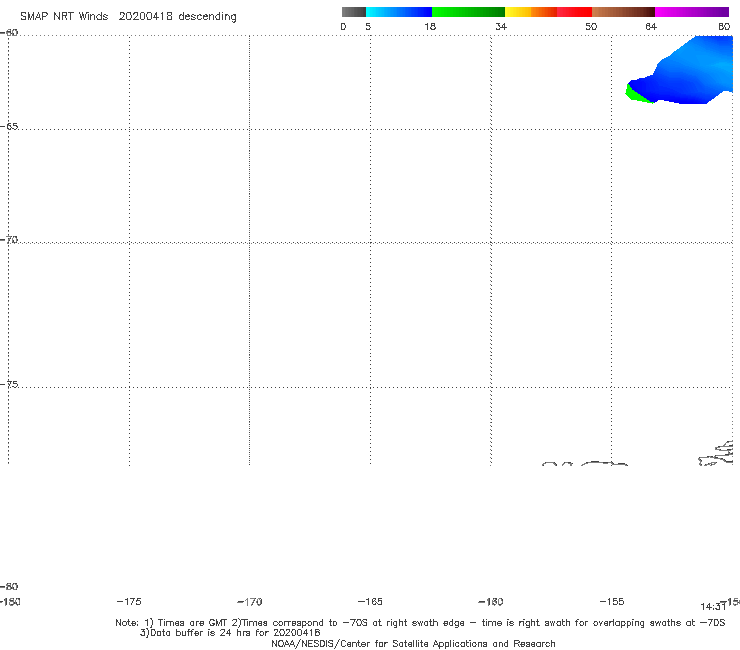Click the '-175' longitude label
Viewport: 740px width, 650px height.
[129, 601]
